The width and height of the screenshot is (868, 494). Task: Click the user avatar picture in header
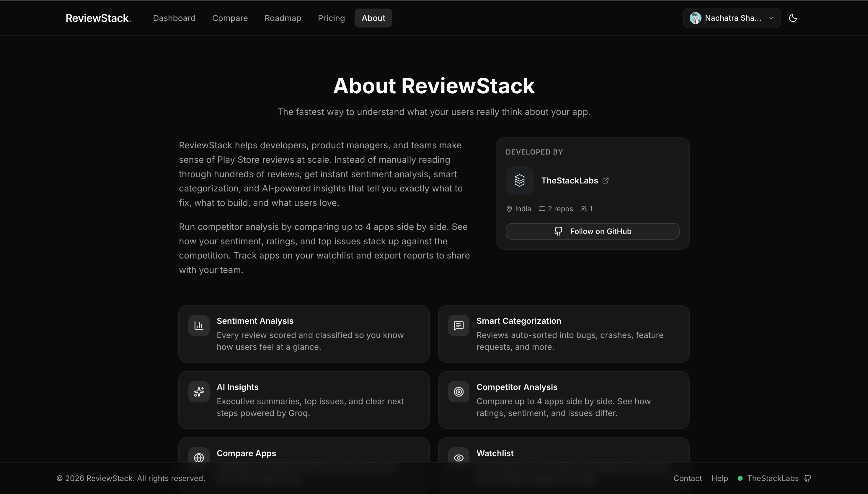695,18
